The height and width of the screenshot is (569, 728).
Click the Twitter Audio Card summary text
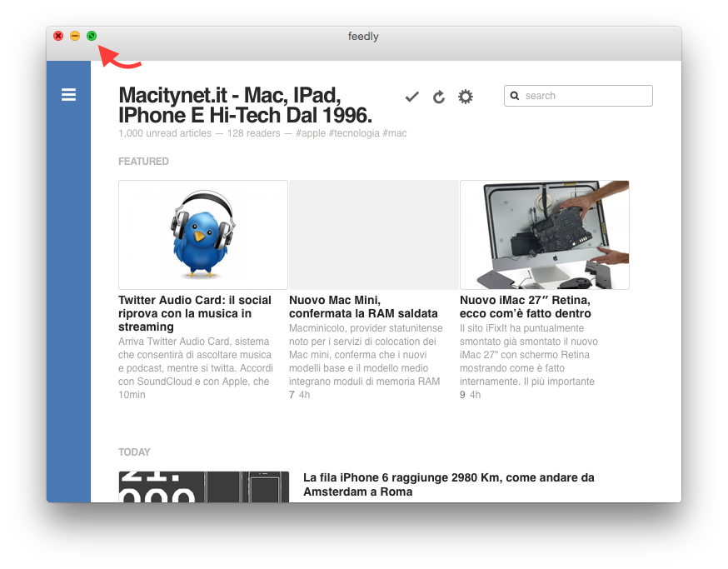196,362
